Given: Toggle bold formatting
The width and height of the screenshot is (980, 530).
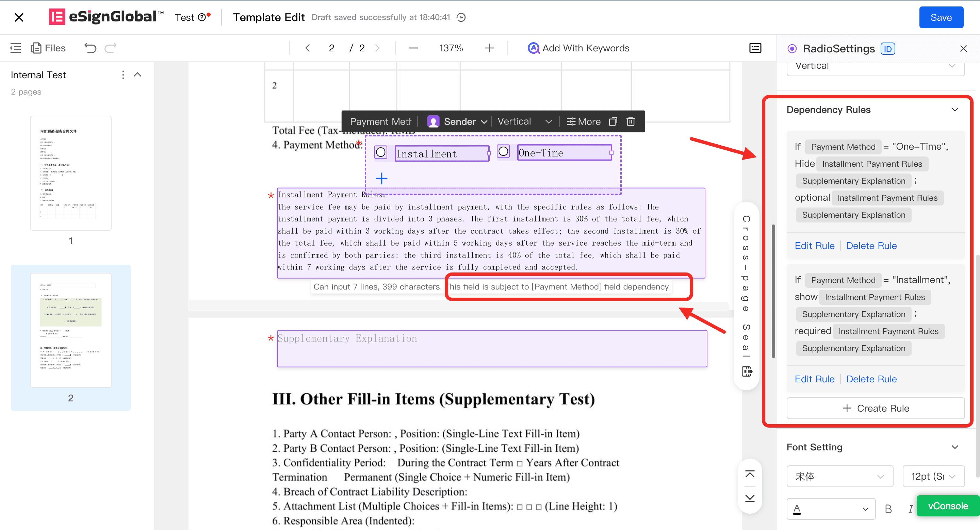Looking at the screenshot, I should 888,509.
